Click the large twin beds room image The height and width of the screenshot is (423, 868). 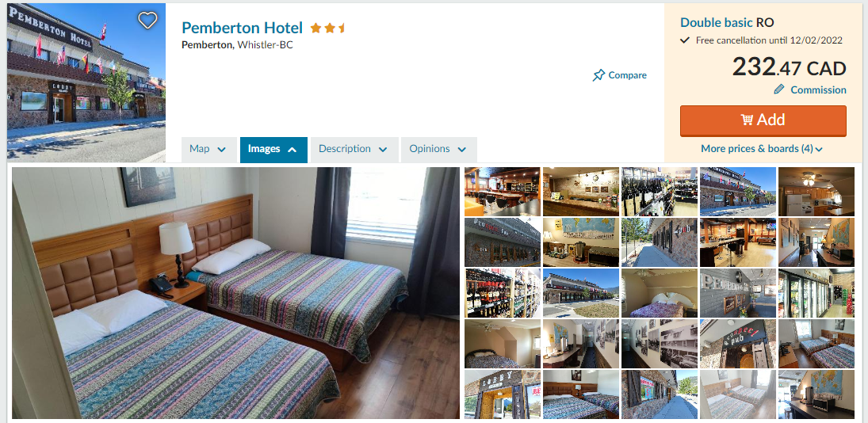[235, 293]
